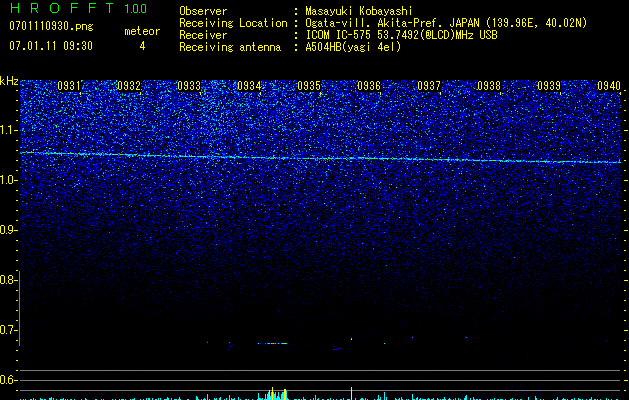Select the filename 0701110930.png

[x=51, y=26]
